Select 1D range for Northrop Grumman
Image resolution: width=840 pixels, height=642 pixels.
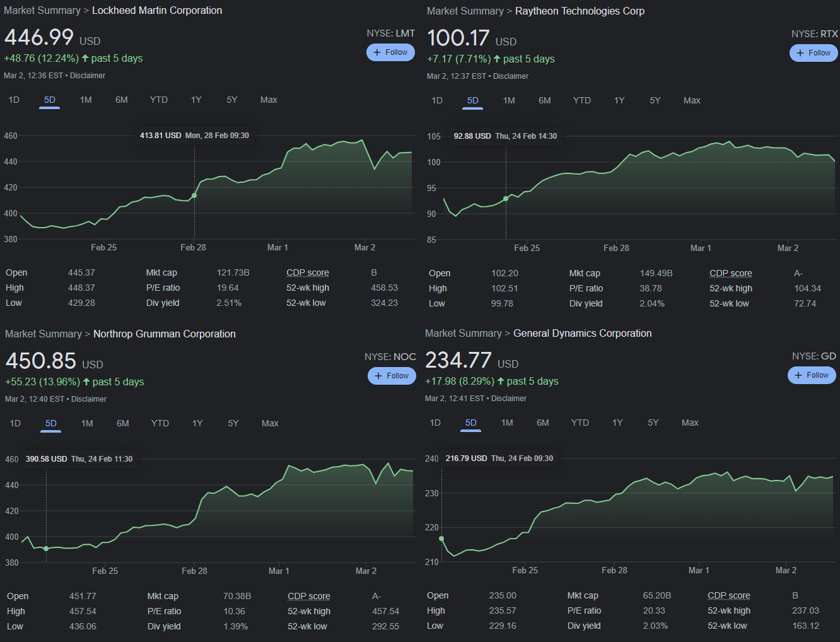tap(15, 423)
